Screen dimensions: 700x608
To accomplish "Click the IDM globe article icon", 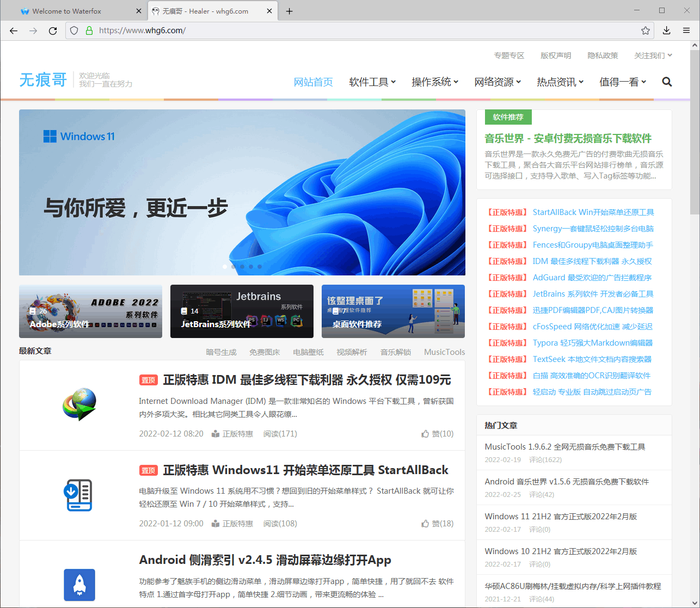I will [79, 404].
